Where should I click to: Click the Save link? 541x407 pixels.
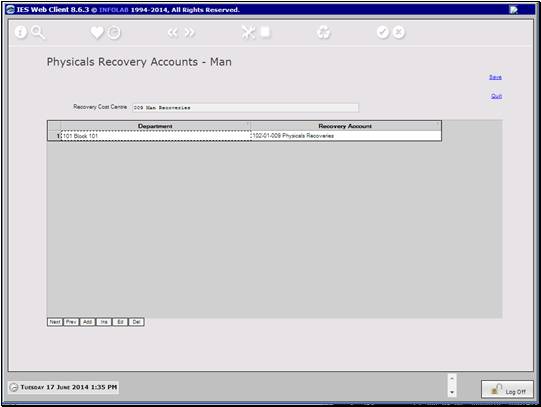pyautogui.click(x=495, y=77)
